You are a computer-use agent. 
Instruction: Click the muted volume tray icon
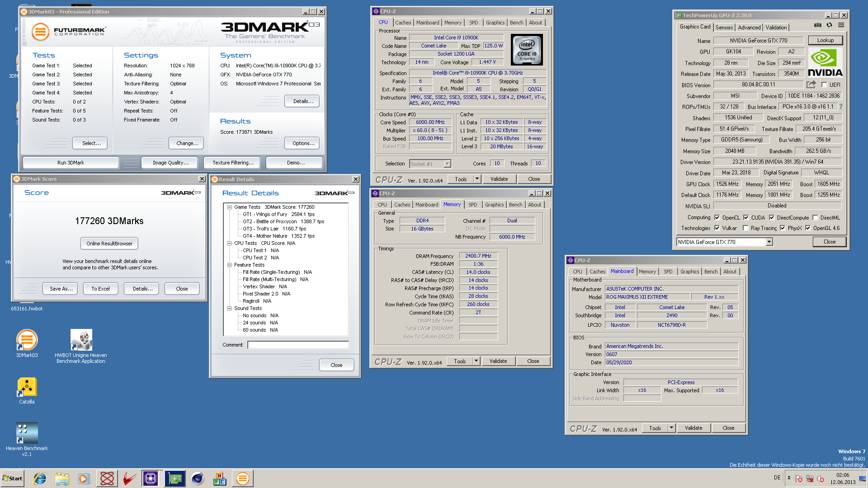[x=821, y=479]
